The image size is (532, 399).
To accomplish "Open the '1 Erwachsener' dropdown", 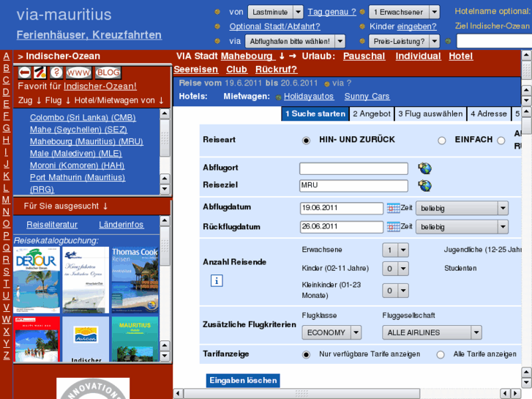I will [404, 12].
